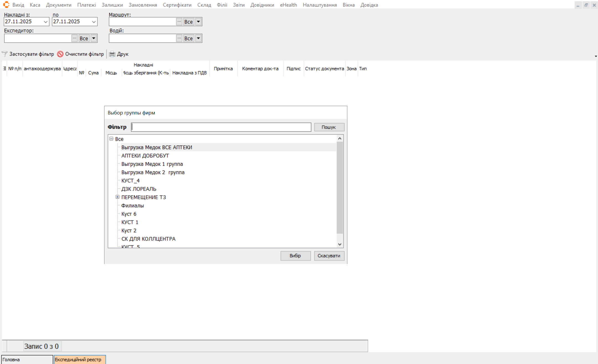Click the orange application logo icon
This screenshot has width=598, height=364.
6,5
